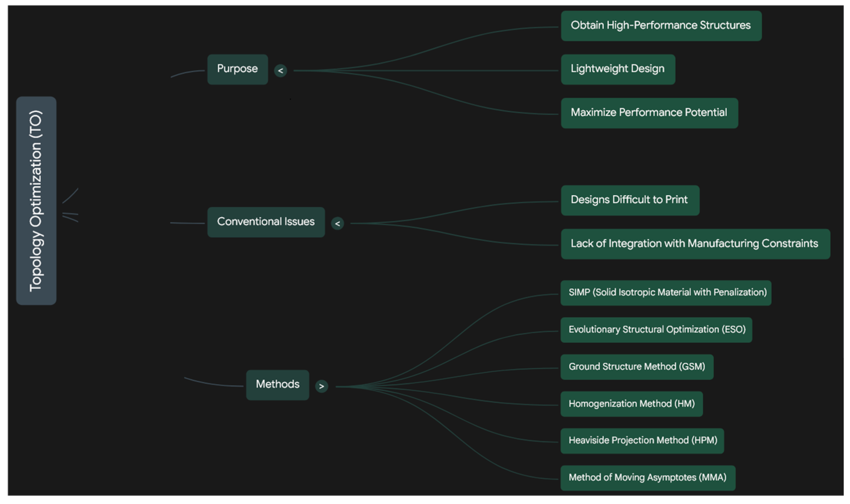
Task: Toggle the Methods branch chevron
Action: pos(322,386)
